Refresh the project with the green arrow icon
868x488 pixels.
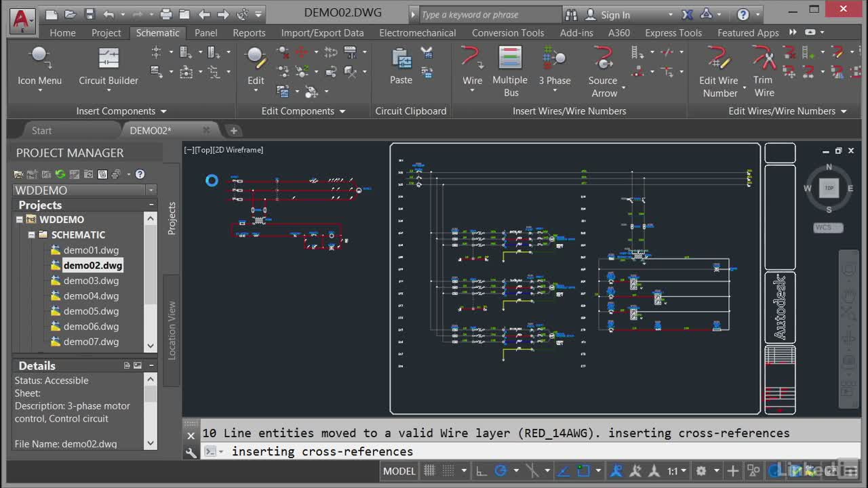coord(60,174)
